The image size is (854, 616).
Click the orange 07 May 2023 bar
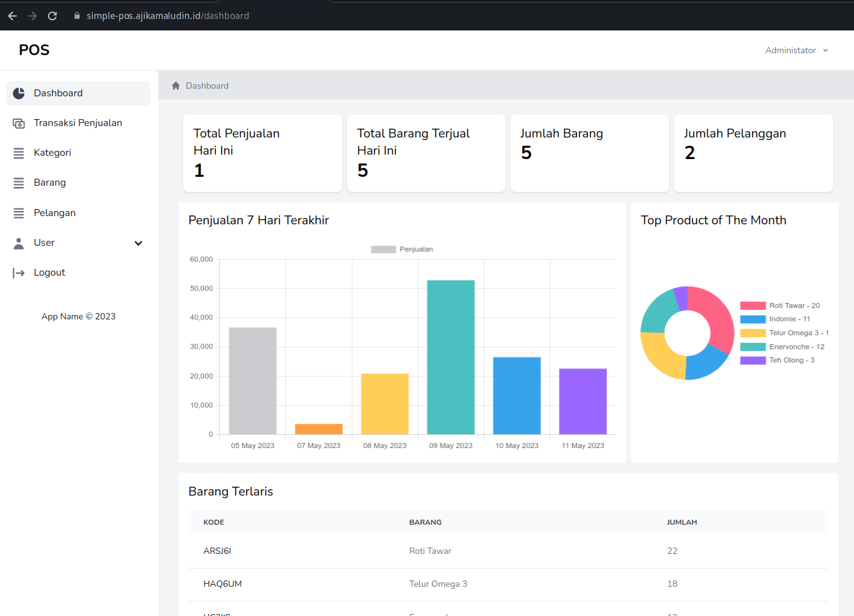pyautogui.click(x=319, y=429)
